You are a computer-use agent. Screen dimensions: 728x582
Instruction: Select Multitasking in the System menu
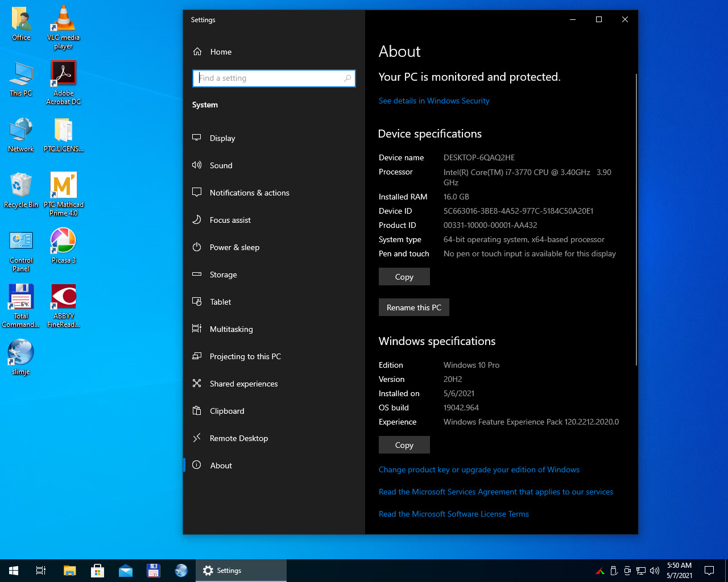tap(231, 329)
